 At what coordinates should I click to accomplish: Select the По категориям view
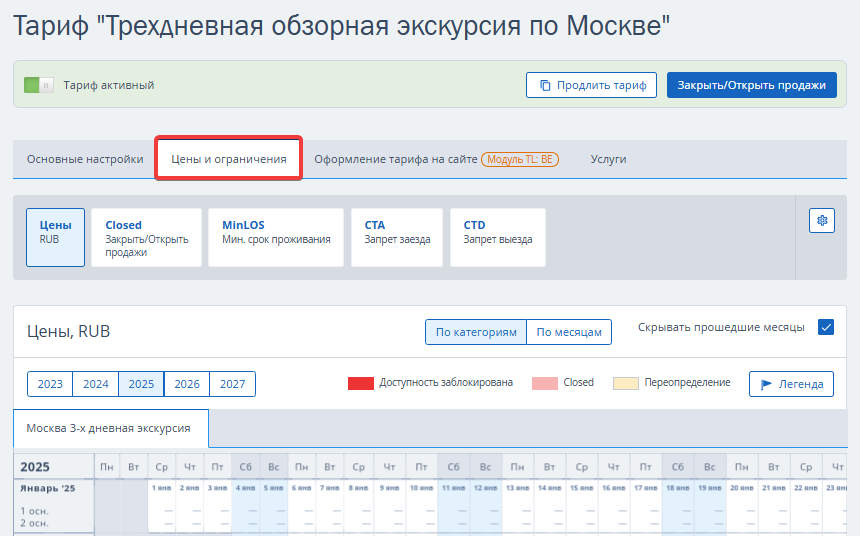pos(476,332)
